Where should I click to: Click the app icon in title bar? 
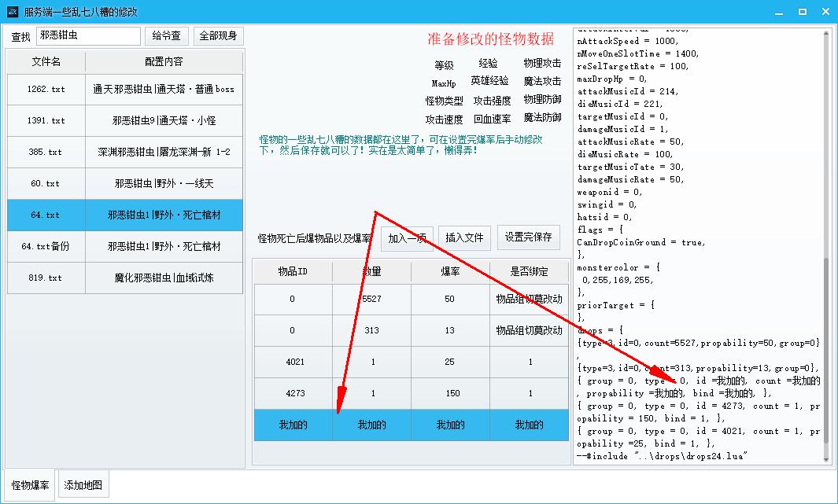pos(13,12)
